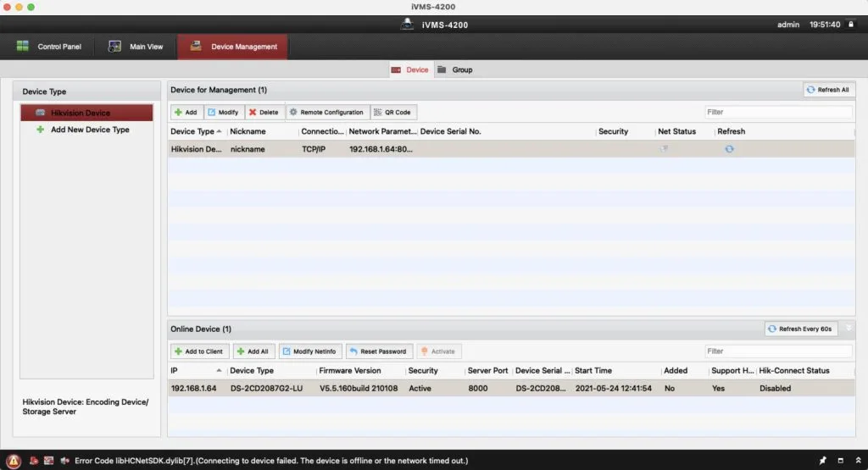Click the Device Management tab icon
Screen dimensions: 868x470
[196, 46]
